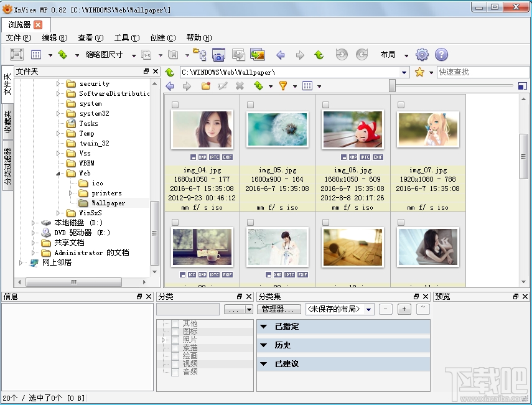Open the 缩略图尺寸 dropdown
The image size is (532, 405).
133,55
